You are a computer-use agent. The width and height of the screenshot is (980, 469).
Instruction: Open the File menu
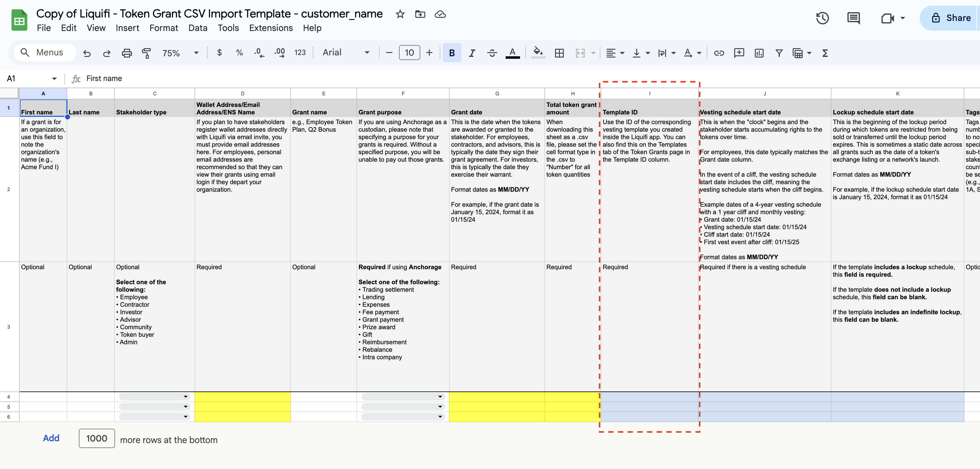click(44, 28)
